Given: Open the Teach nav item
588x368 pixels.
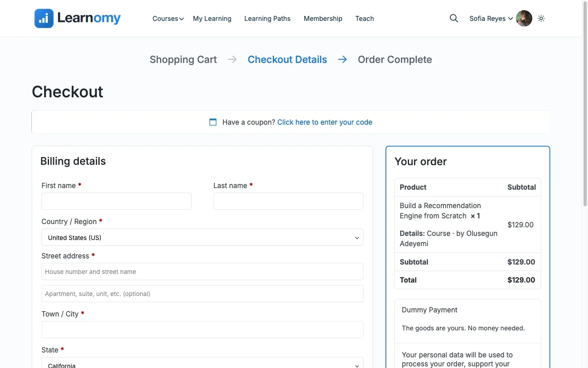Looking at the screenshot, I should point(365,18).
